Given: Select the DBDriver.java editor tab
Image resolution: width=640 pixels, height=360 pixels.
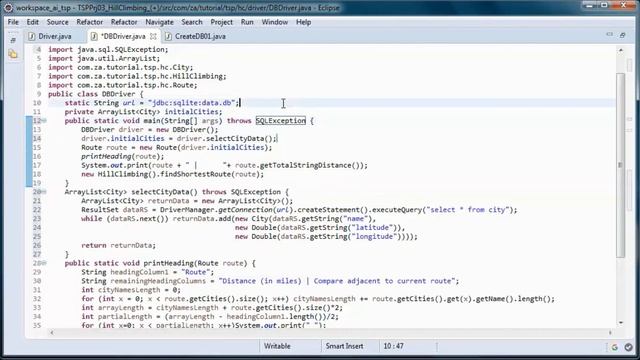Looking at the screenshot, I should click(x=123, y=36).
